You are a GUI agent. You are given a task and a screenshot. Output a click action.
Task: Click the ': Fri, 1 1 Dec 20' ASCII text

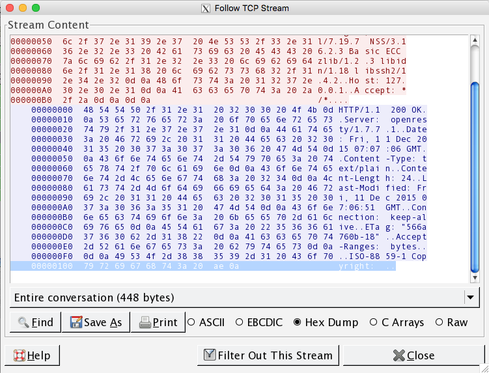(382, 139)
